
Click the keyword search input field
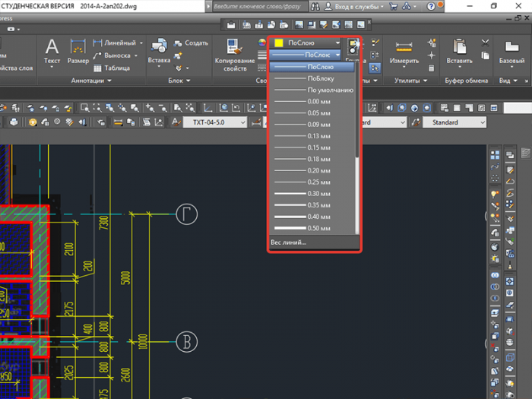pyautogui.click(x=260, y=6)
